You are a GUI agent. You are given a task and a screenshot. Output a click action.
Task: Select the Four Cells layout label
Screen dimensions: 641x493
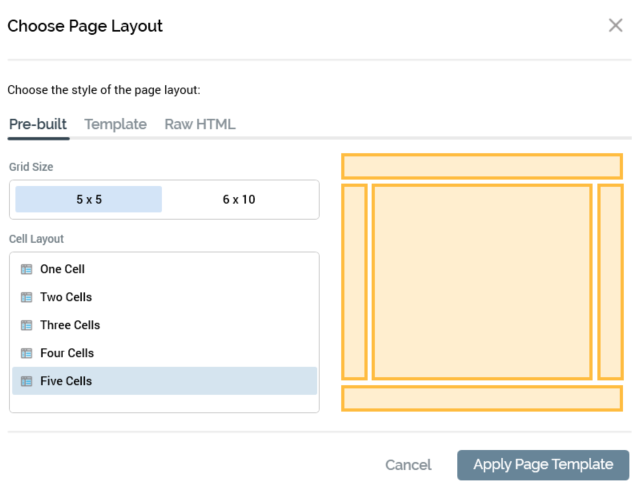tap(67, 353)
